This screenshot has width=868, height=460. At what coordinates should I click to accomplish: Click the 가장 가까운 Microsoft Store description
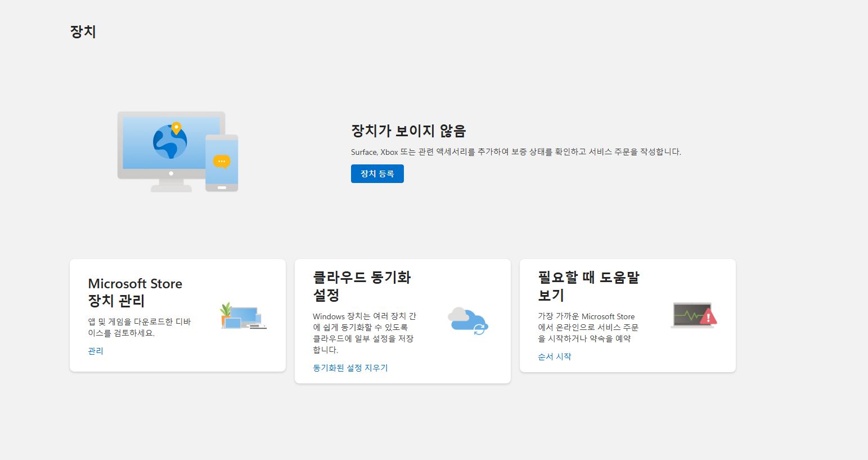tap(588, 327)
